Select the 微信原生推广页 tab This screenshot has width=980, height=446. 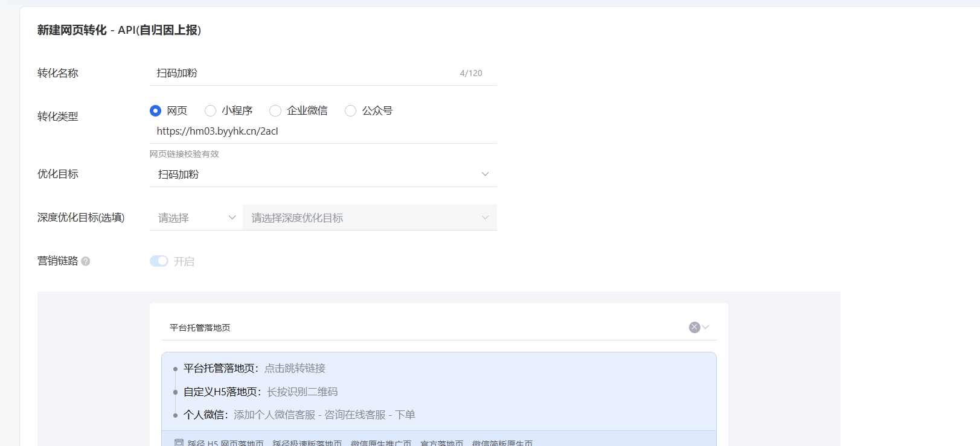381,443
